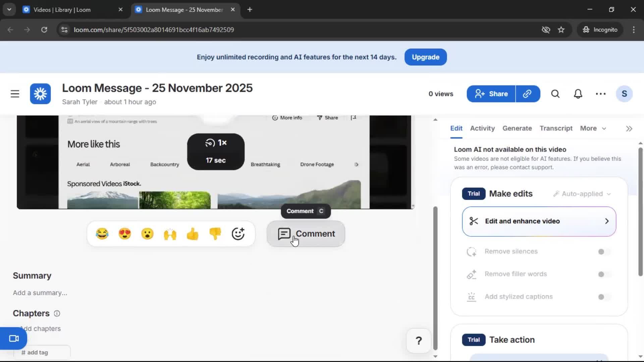This screenshot has width=644, height=362.
Task: Switch to the Transcript tab
Action: 556,128
